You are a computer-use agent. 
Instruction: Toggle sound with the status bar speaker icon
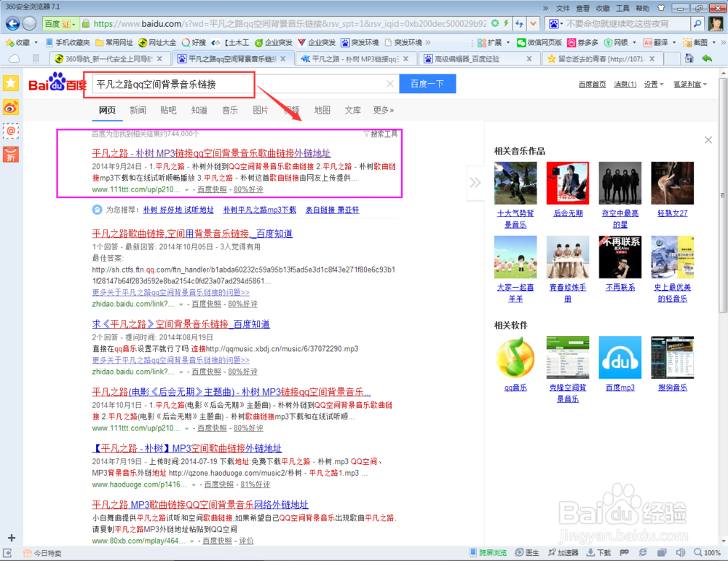tap(681, 553)
